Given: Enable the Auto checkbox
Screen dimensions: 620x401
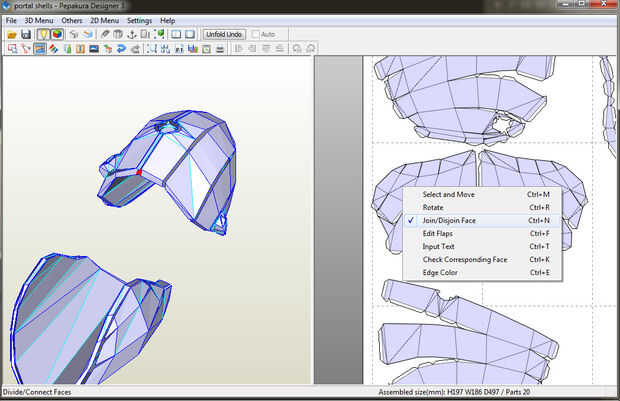Looking at the screenshot, I should [x=256, y=34].
